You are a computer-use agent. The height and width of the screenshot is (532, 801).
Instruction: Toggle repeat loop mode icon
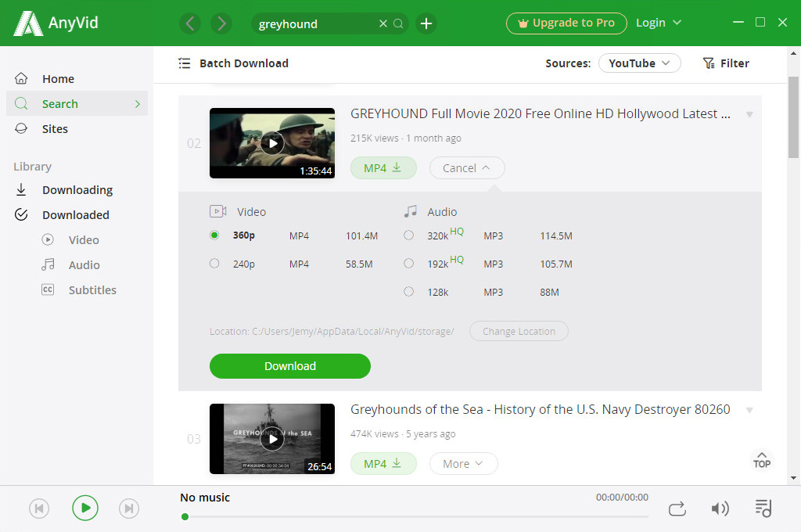pyautogui.click(x=677, y=509)
